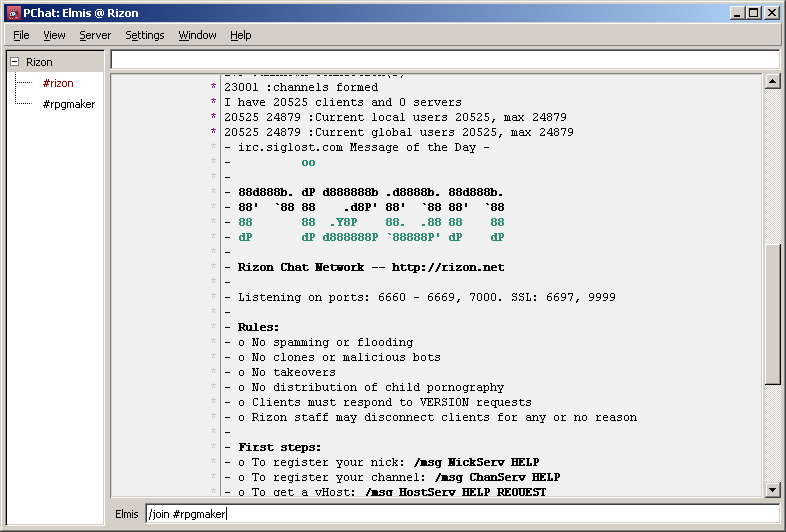The height and width of the screenshot is (532, 786).
Task: Open the Server menu
Action: (x=95, y=35)
